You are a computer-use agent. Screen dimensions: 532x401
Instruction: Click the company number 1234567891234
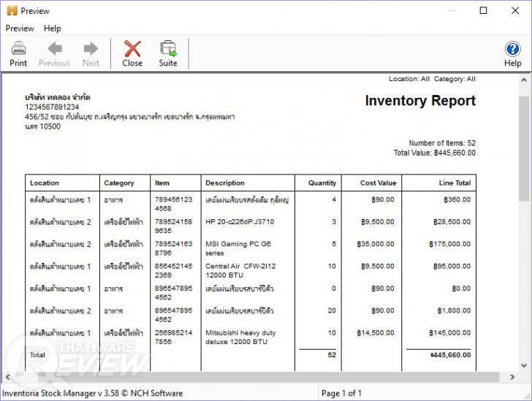tap(52, 107)
